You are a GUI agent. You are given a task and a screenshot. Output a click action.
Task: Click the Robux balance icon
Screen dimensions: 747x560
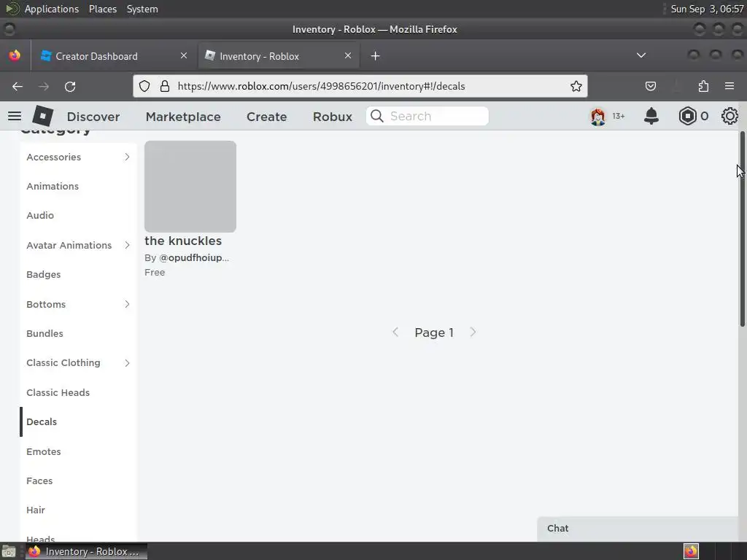pyautogui.click(x=687, y=116)
